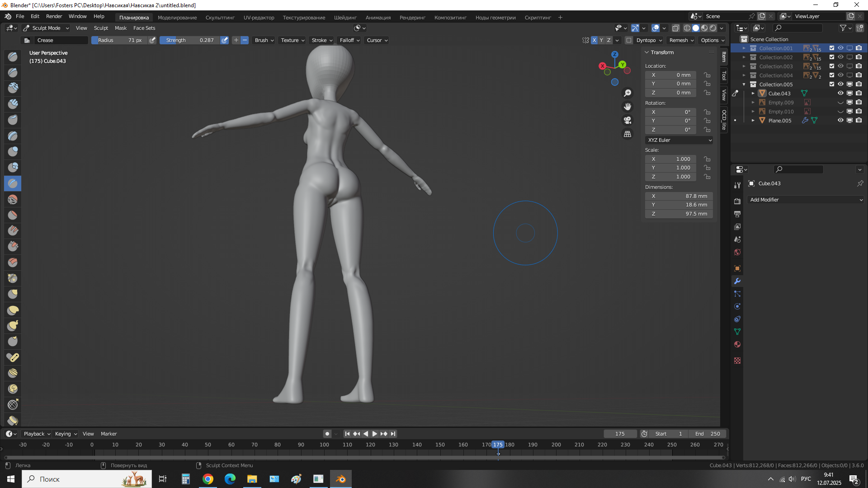The width and height of the screenshot is (868, 488).
Task: Jump to timeline end frame button
Action: tap(393, 434)
